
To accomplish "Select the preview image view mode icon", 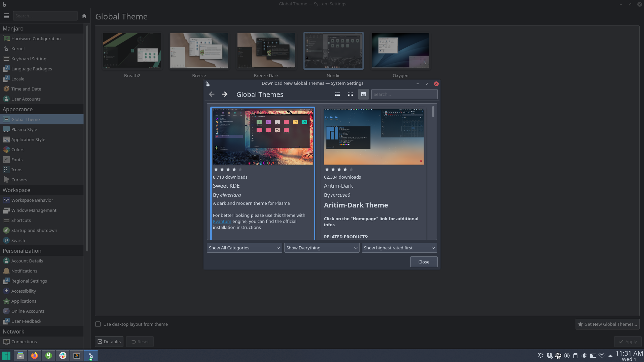I will [364, 95].
